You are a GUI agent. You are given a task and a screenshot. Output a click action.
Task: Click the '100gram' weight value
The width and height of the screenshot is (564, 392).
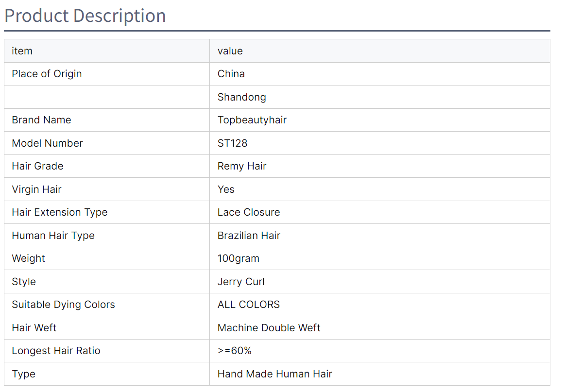(238, 258)
